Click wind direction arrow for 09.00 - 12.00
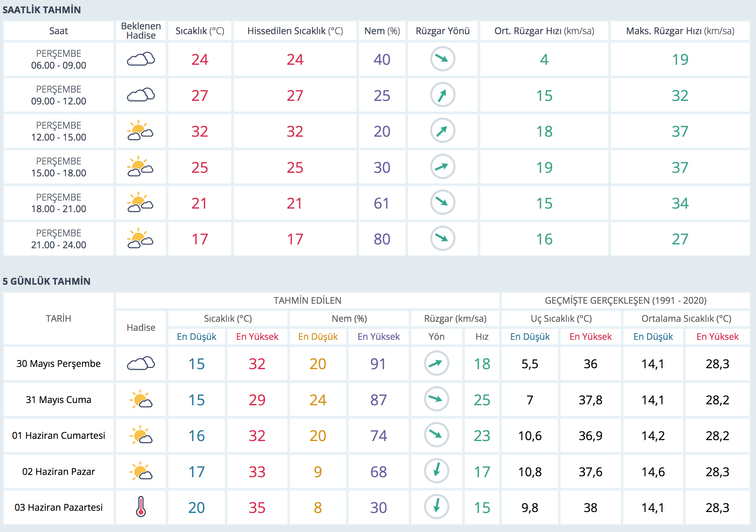The height and width of the screenshot is (532, 756). (x=442, y=95)
